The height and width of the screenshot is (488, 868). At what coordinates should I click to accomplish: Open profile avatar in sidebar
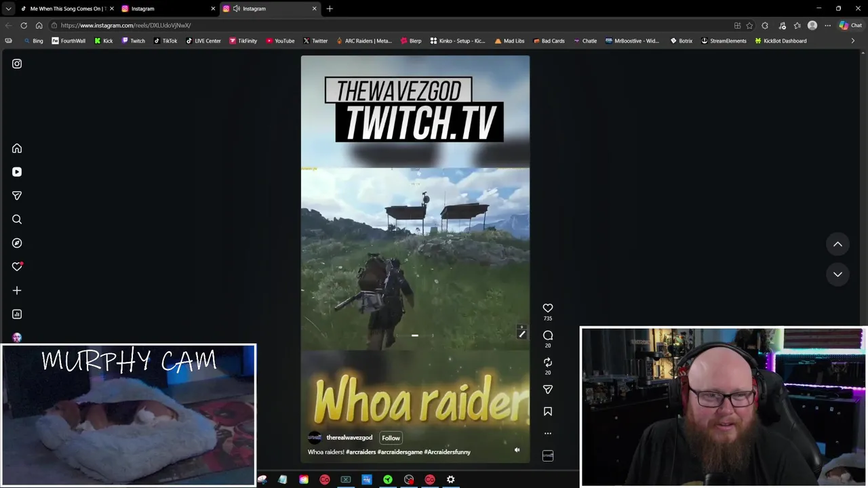click(x=17, y=338)
